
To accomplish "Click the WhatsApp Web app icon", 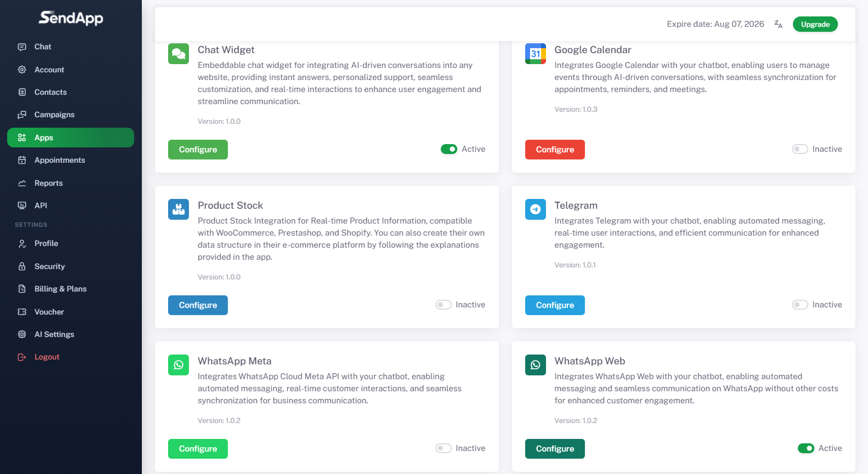I will (x=536, y=365).
